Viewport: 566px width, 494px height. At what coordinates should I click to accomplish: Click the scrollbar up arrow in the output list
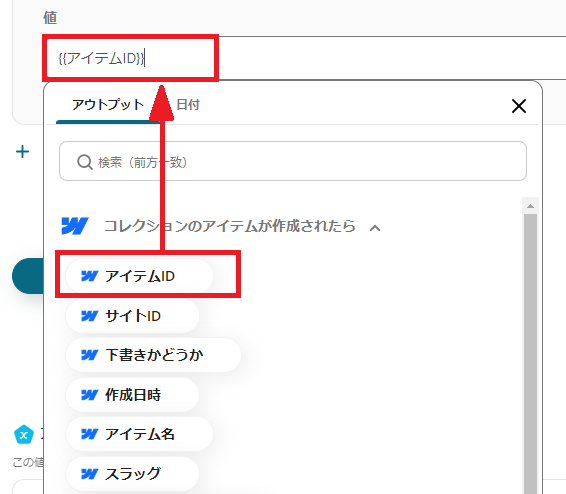(530, 206)
